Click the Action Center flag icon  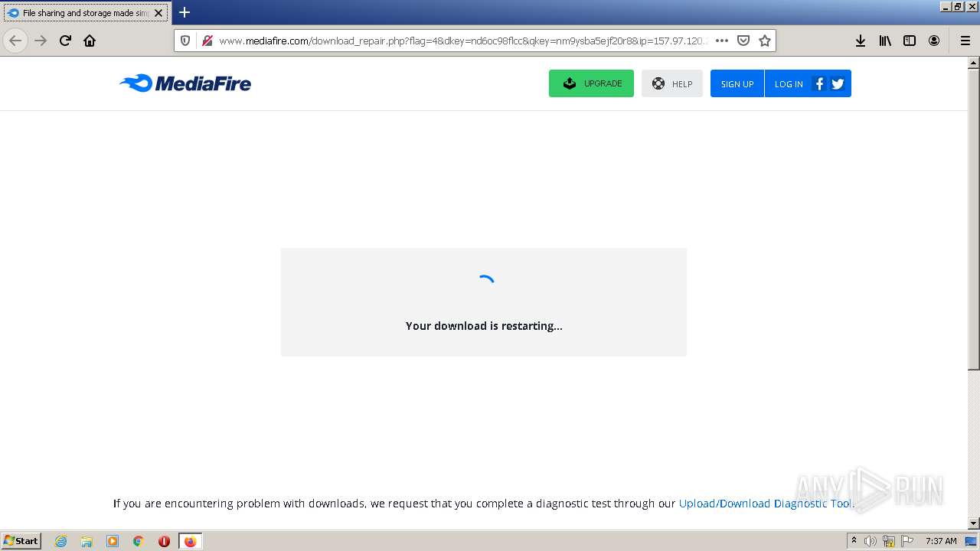(x=907, y=541)
